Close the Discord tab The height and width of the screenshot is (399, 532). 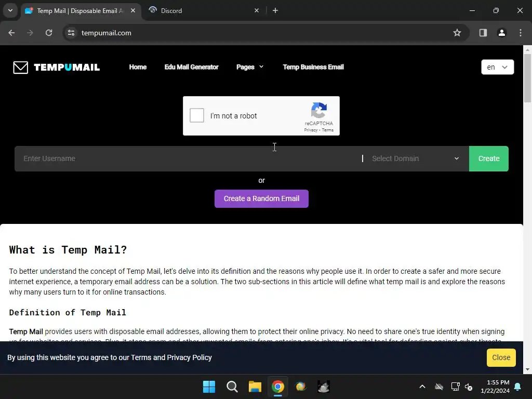pyautogui.click(x=257, y=11)
